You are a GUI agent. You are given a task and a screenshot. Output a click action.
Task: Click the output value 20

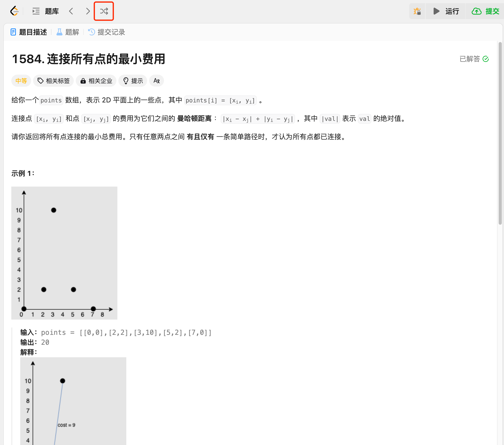pyautogui.click(x=45, y=342)
